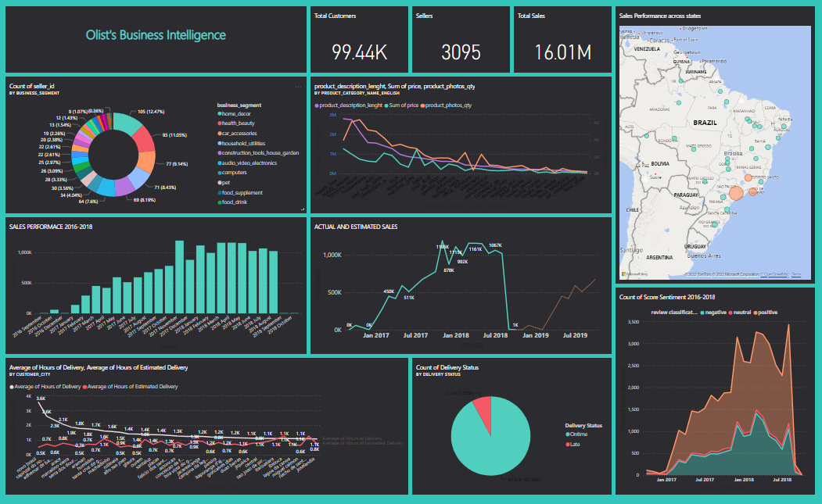
Task: Click Jul 2019 on the Actual and Estimated axis
Action: 575,335
